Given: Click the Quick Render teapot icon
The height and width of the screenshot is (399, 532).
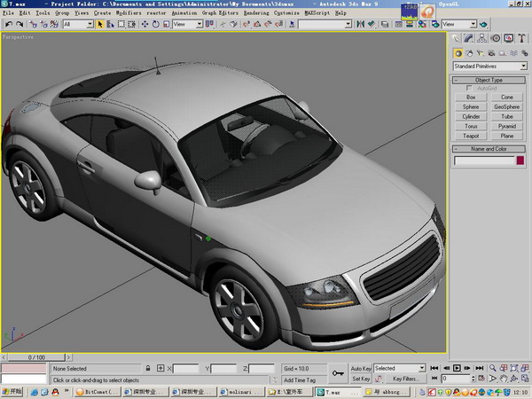Looking at the screenshot, I should click(483, 24).
